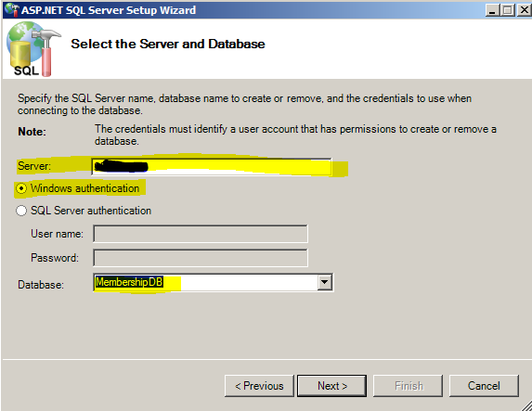The height and width of the screenshot is (411, 532).
Task: Focus the User name text box
Action: click(201, 234)
